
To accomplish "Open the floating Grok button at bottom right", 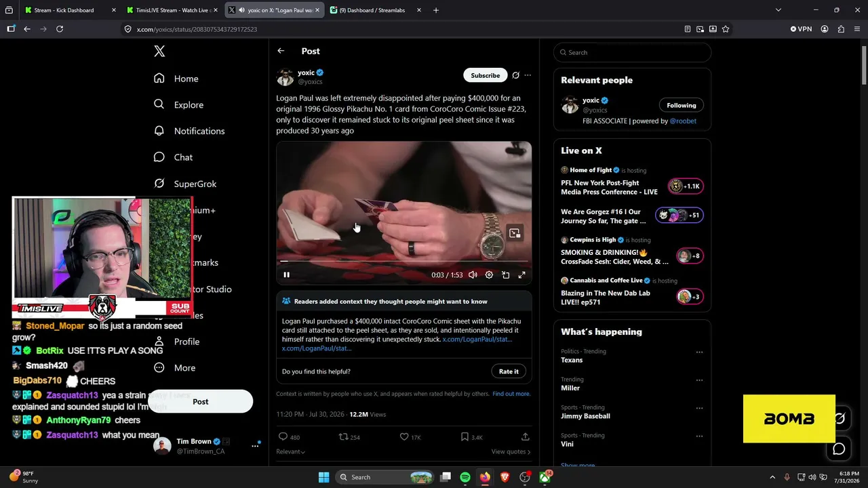I will click(840, 419).
